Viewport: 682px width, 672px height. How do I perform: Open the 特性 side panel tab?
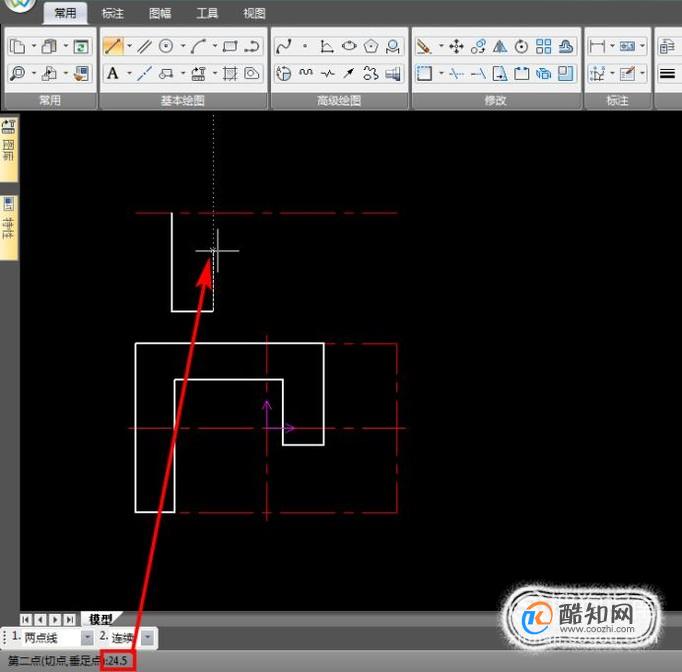click(x=9, y=227)
